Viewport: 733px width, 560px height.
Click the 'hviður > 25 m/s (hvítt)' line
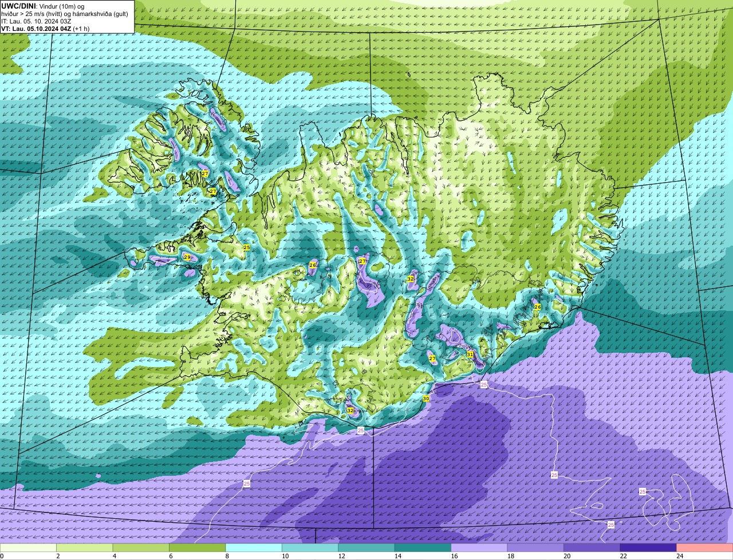(33, 14)
